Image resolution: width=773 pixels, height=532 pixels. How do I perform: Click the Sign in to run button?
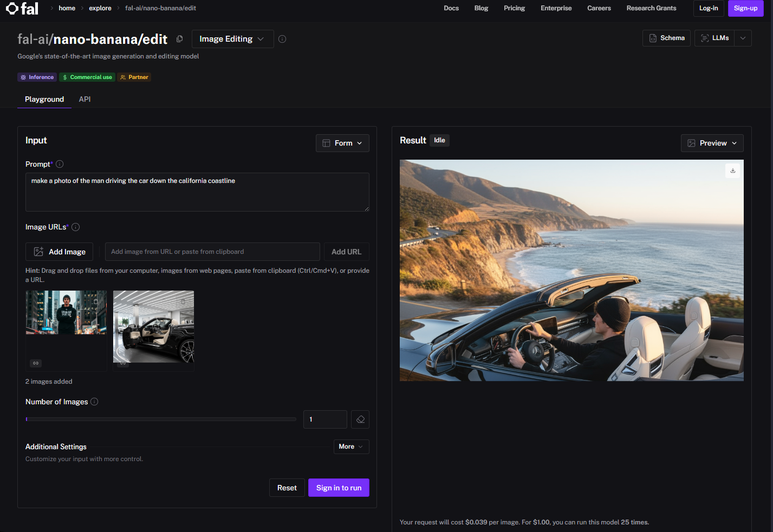coord(339,488)
